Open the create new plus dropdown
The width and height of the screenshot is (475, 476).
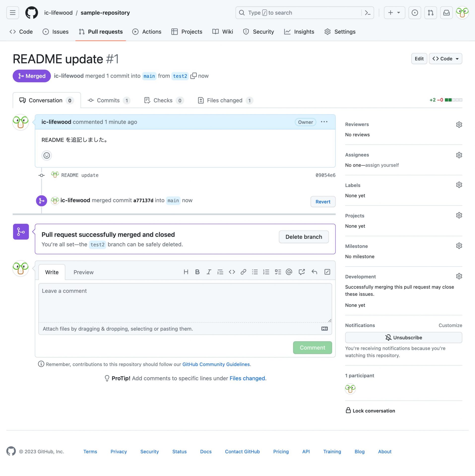394,13
